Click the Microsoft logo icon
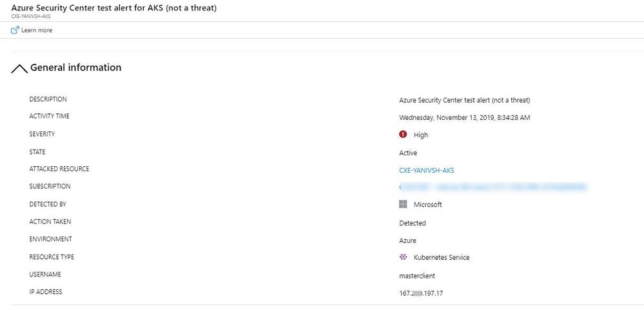644x310 pixels. point(403,204)
